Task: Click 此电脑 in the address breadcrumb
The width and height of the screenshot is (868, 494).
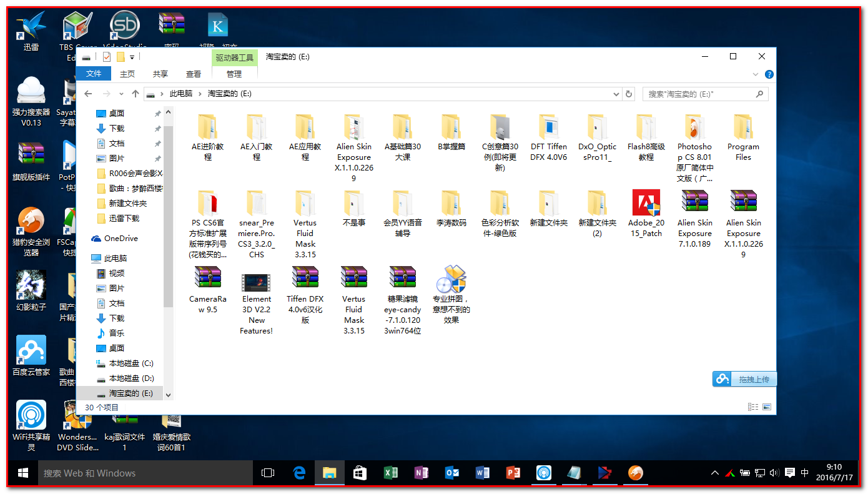Action: (181, 94)
